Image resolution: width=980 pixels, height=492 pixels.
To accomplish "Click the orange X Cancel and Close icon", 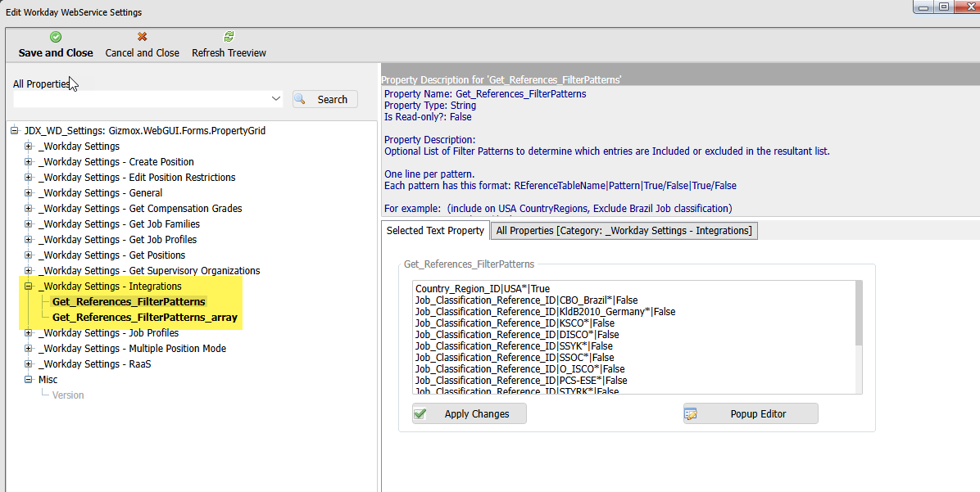I will coord(143,38).
